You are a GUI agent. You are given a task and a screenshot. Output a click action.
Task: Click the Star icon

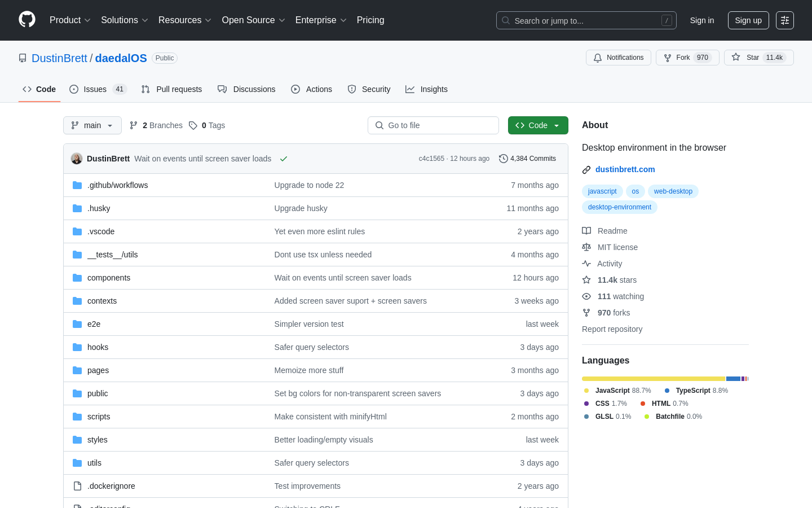[736, 57]
